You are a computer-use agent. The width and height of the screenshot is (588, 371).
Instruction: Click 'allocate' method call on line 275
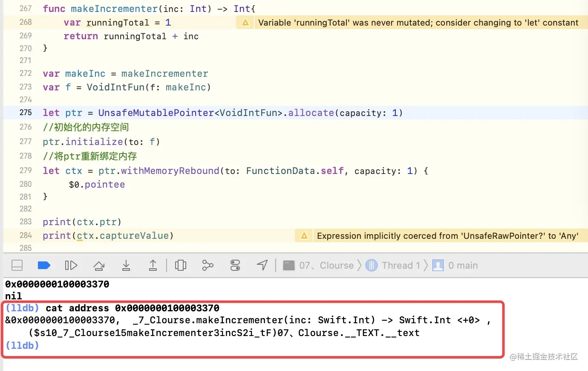[x=311, y=113]
